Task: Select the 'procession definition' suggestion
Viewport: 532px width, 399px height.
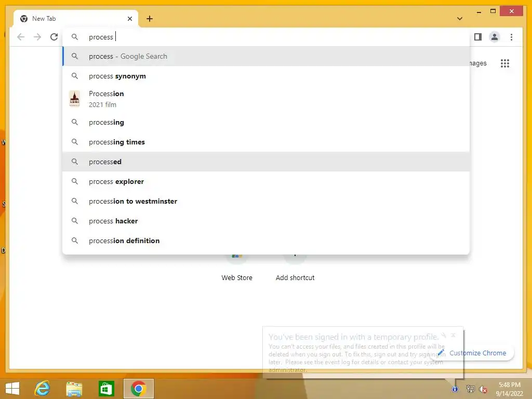Action: click(266, 241)
